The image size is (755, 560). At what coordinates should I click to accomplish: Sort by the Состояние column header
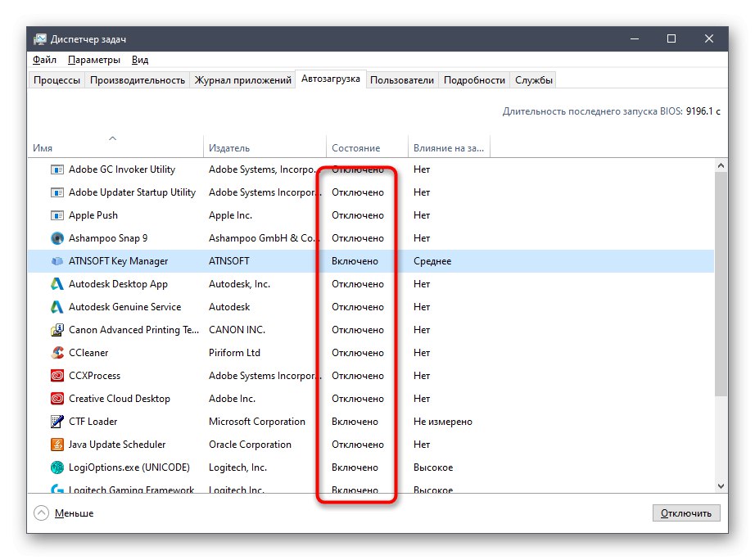tap(368, 148)
